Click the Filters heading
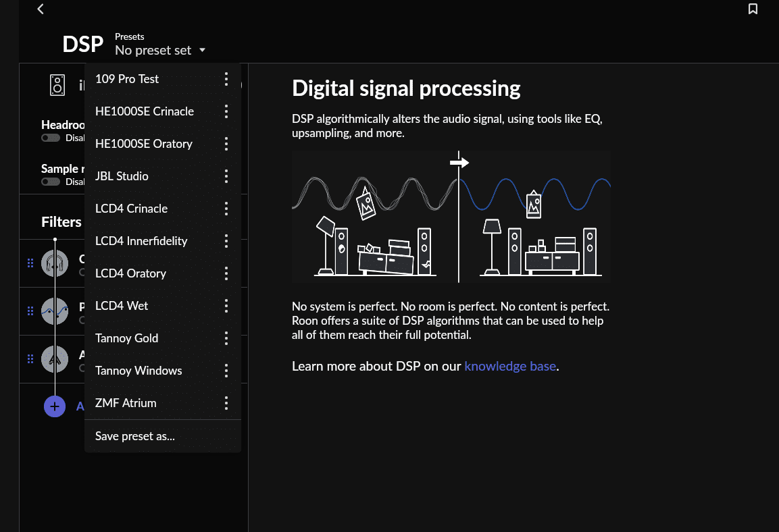 point(61,222)
